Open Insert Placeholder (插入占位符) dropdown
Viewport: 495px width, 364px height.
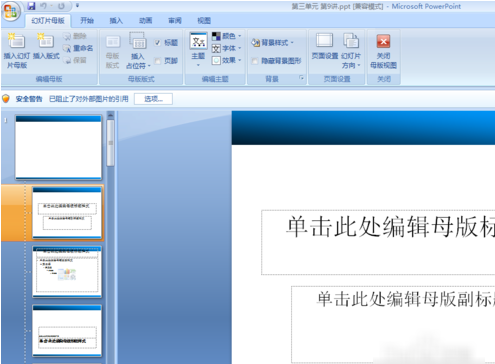(138, 51)
